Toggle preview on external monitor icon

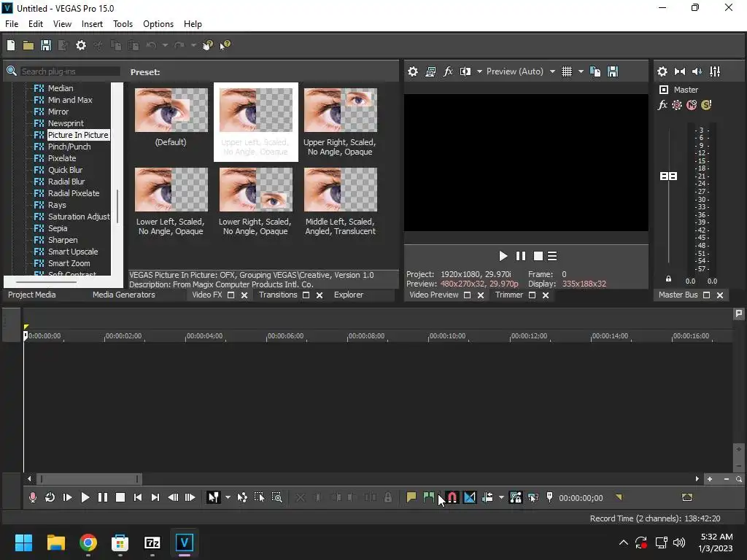click(430, 71)
